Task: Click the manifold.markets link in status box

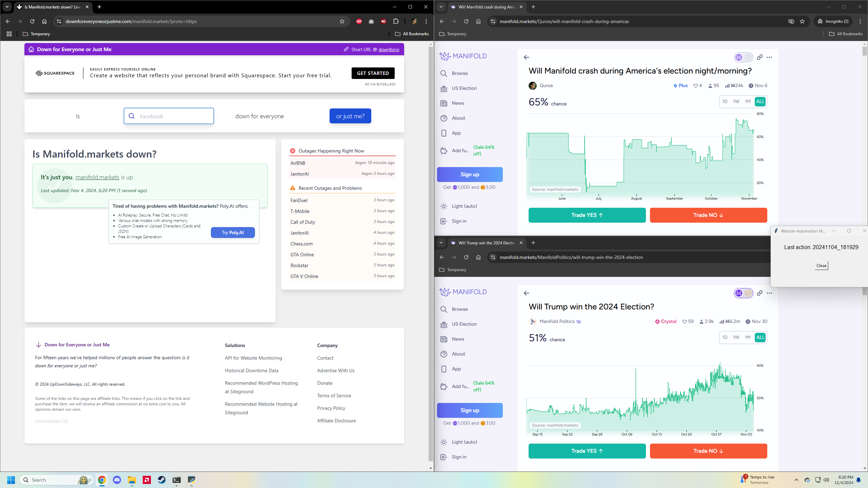Action: coord(97,177)
